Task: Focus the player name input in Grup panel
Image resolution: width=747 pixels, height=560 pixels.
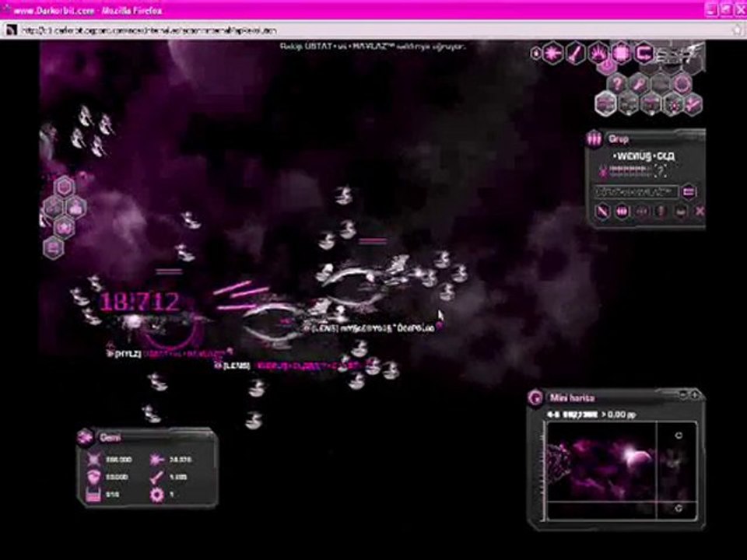Action: point(636,192)
